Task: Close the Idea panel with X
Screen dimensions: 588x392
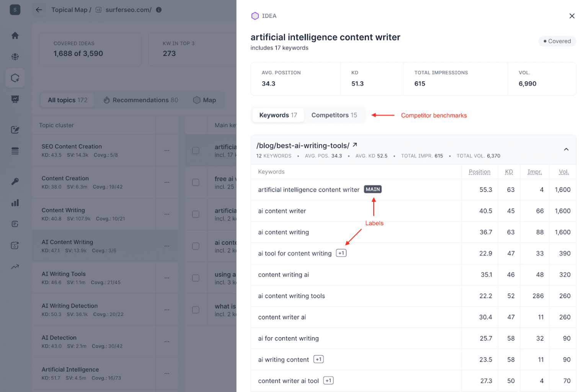Action: tap(572, 16)
